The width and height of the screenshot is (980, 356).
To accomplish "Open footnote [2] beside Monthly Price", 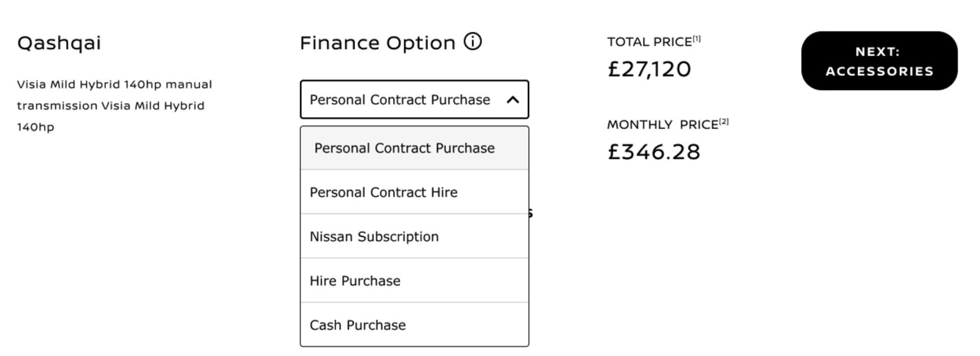I will point(724,121).
